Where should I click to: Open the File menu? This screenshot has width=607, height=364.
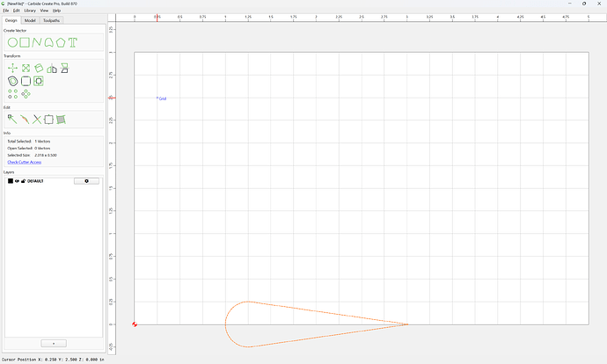6,11
